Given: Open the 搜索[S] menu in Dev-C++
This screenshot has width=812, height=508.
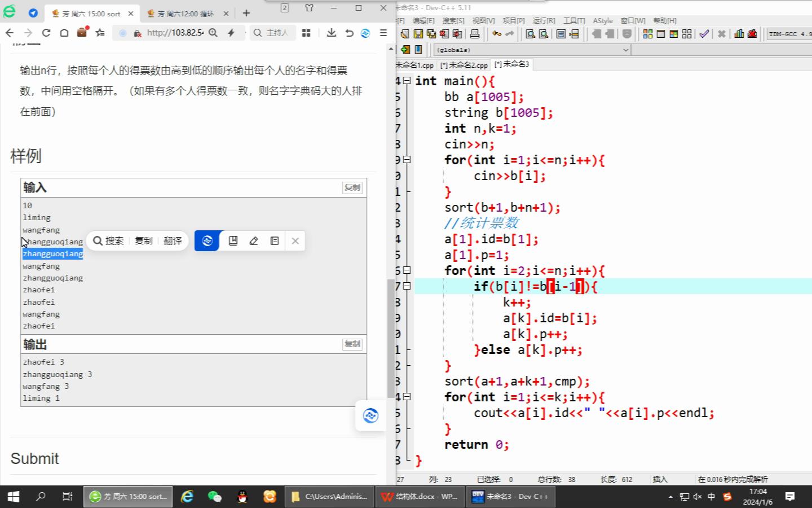Looking at the screenshot, I should click(x=453, y=20).
